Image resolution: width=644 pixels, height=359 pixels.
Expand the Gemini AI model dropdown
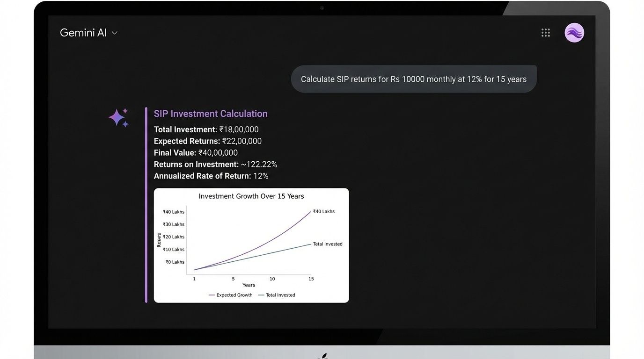(114, 33)
